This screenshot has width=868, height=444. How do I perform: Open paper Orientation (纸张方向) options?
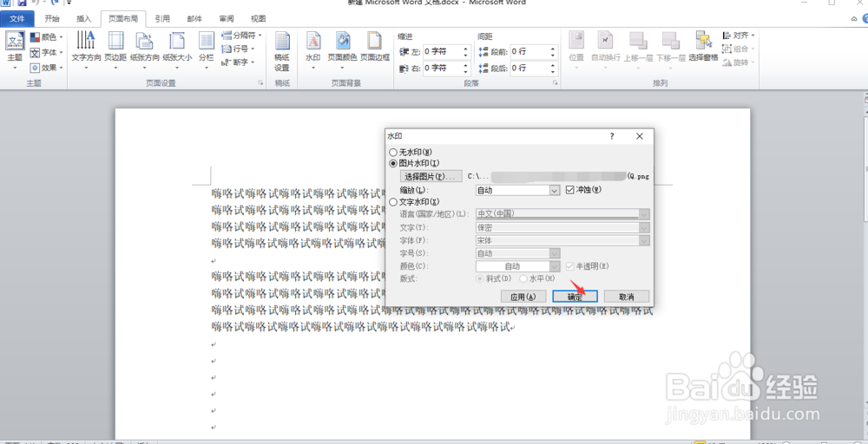(144, 49)
